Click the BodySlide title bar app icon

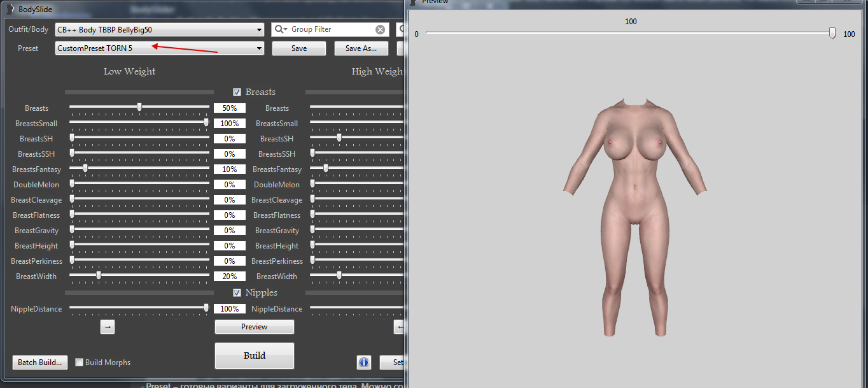9,10
